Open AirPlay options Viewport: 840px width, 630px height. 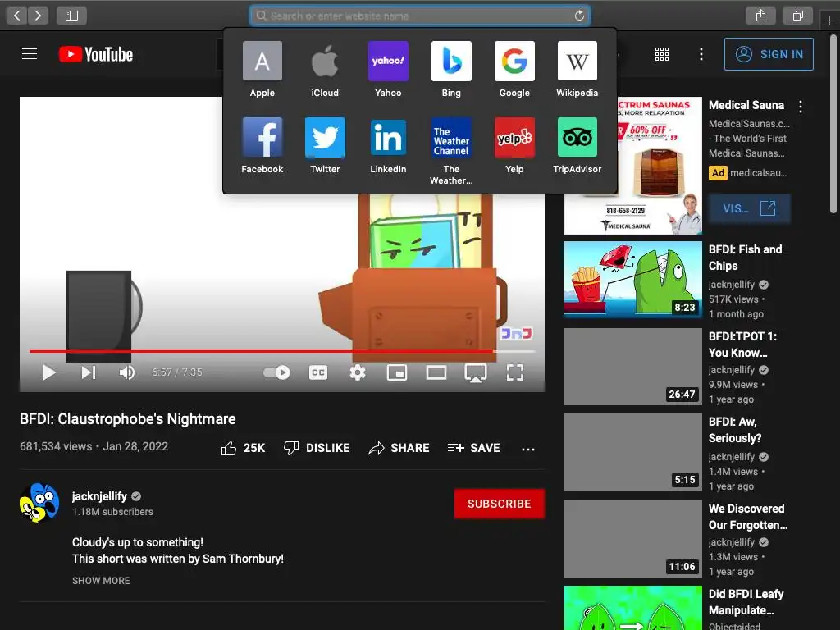point(476,373)
